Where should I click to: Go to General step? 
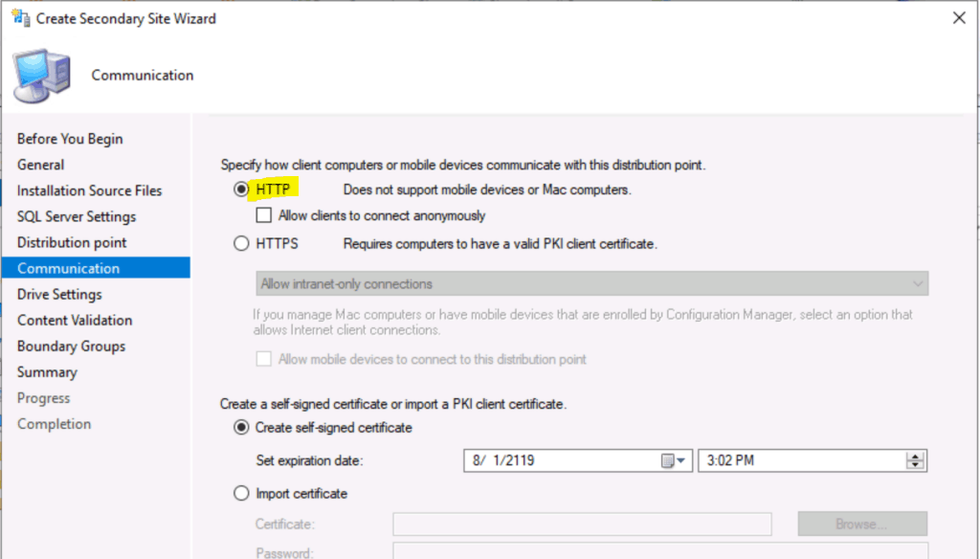coord(40,165)
